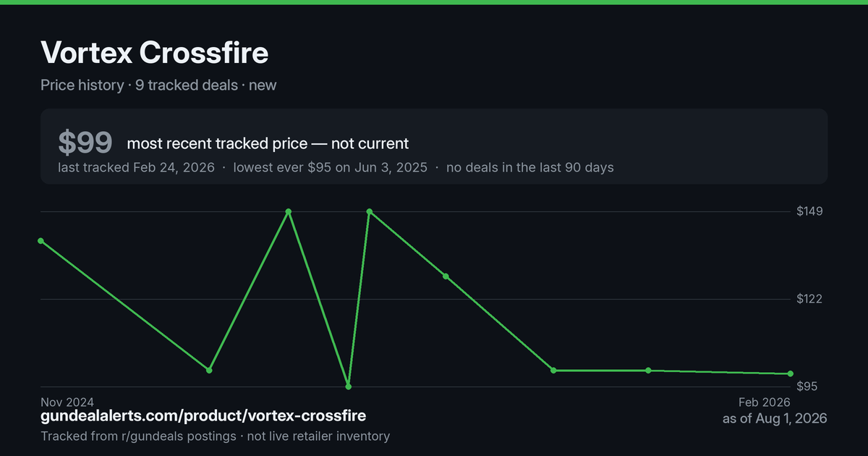Image resolution: width=868 pixels, height=456 pixels.
Task: Click the first $149 peak data point
Action: pyautogui.click(x=289, y=211)
